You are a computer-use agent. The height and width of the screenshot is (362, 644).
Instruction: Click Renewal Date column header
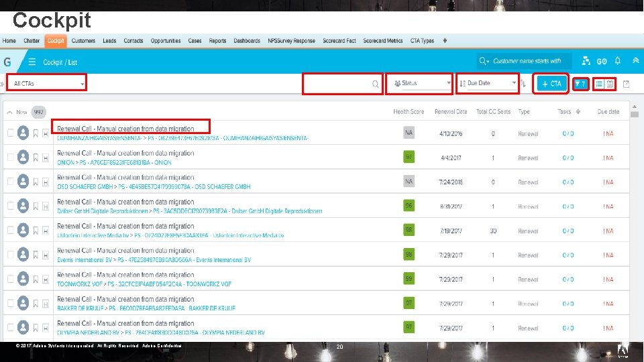click(x=451, y=112)
